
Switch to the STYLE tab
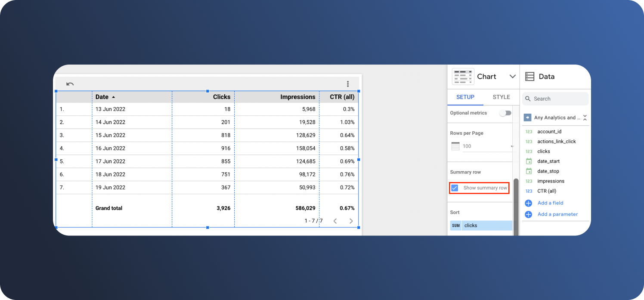click(x=501, y=97)
